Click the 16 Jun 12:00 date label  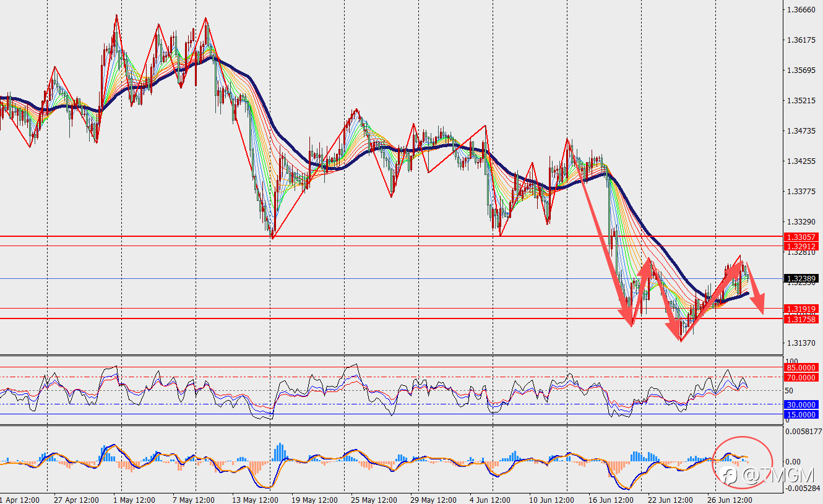[x=611, y=499]
